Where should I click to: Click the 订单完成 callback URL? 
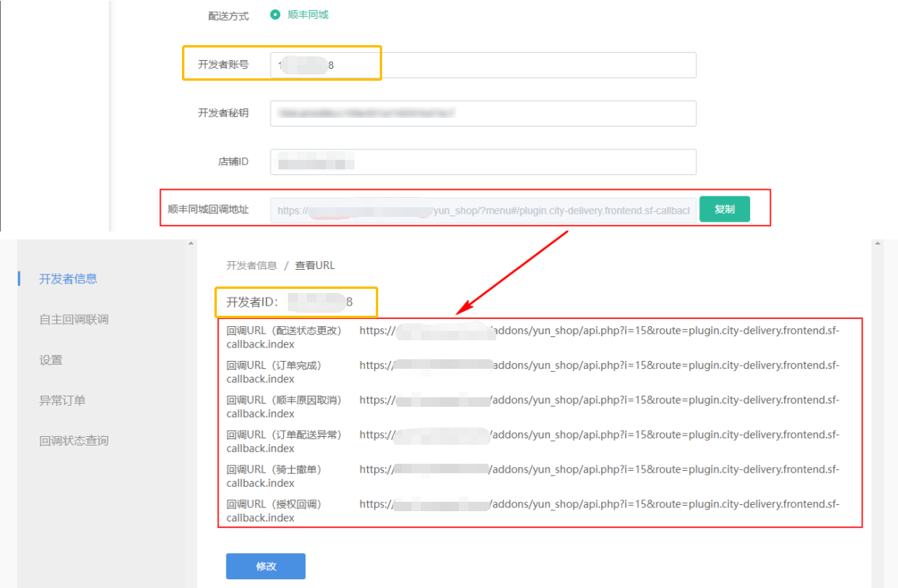click(599, 366)
